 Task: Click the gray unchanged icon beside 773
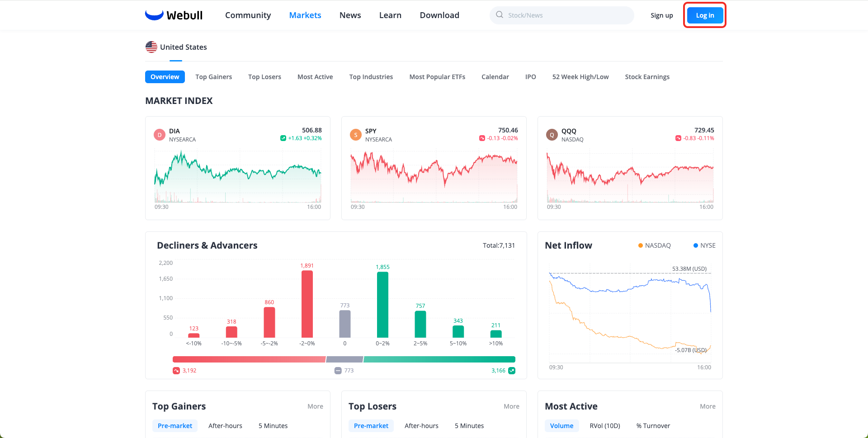point(338,371)
